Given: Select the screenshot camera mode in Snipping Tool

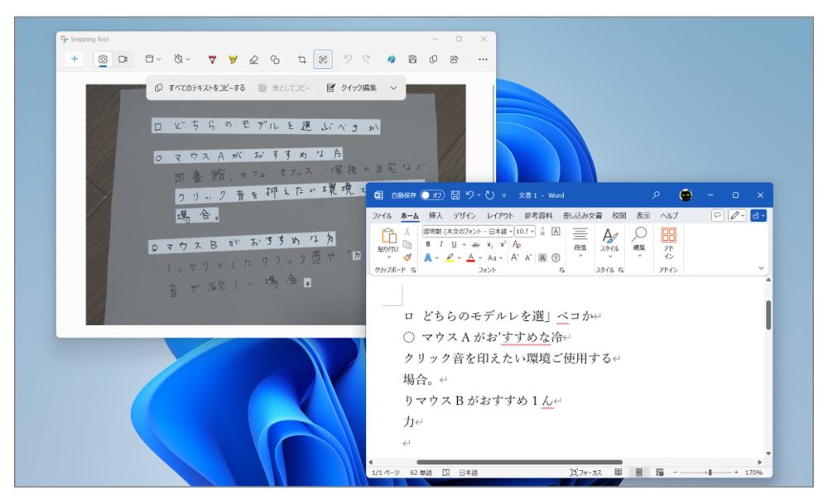Looking at the screenshot, I should (x=103, y=59).
